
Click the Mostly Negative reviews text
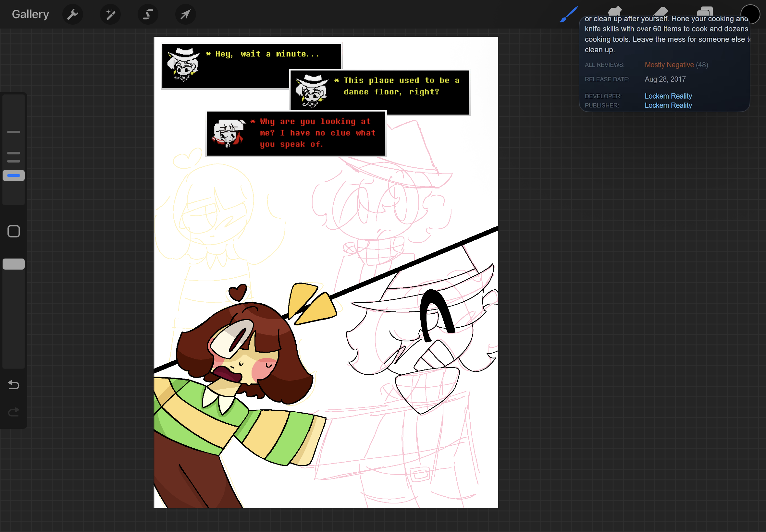tap(669, 65)
